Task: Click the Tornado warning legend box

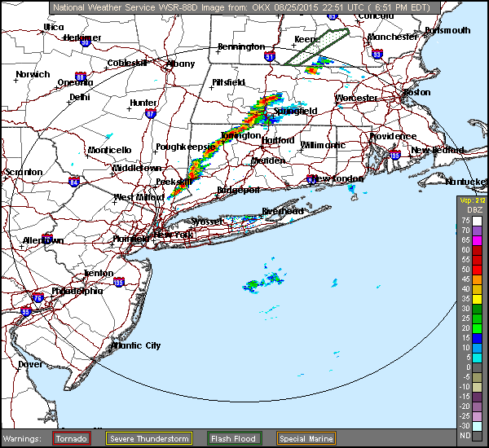Action: pos(73,438)
